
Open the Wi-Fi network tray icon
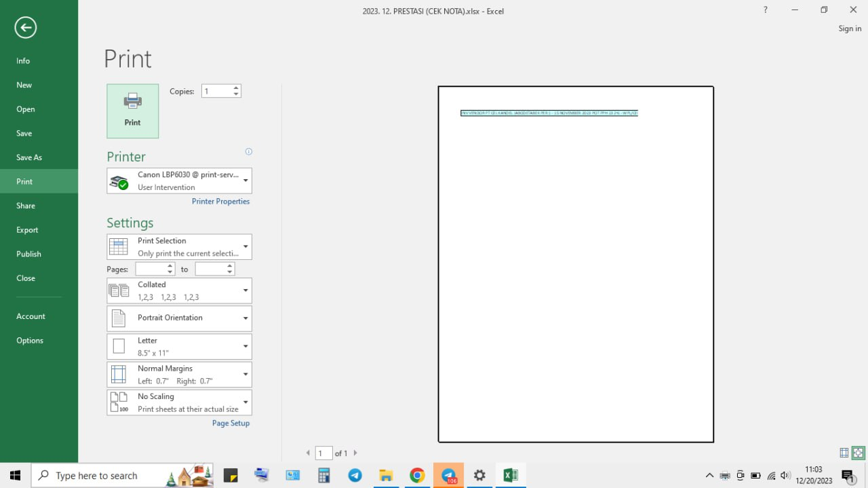[771, 476]
